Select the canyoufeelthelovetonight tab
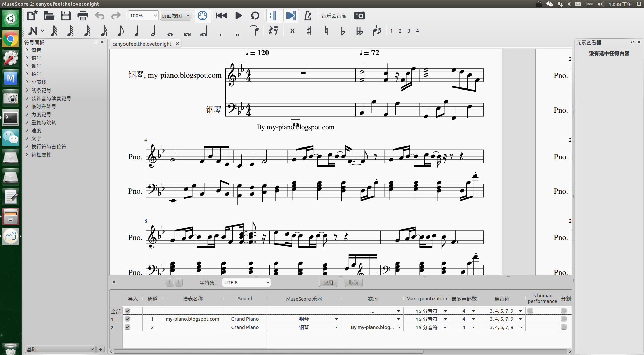 click(142, 44)
